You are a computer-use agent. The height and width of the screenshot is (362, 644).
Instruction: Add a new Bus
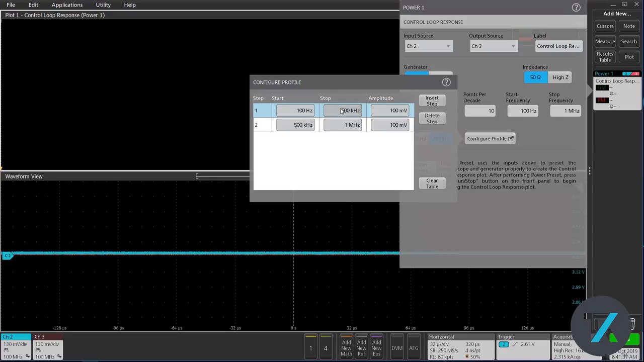click(x=376, y=348)
